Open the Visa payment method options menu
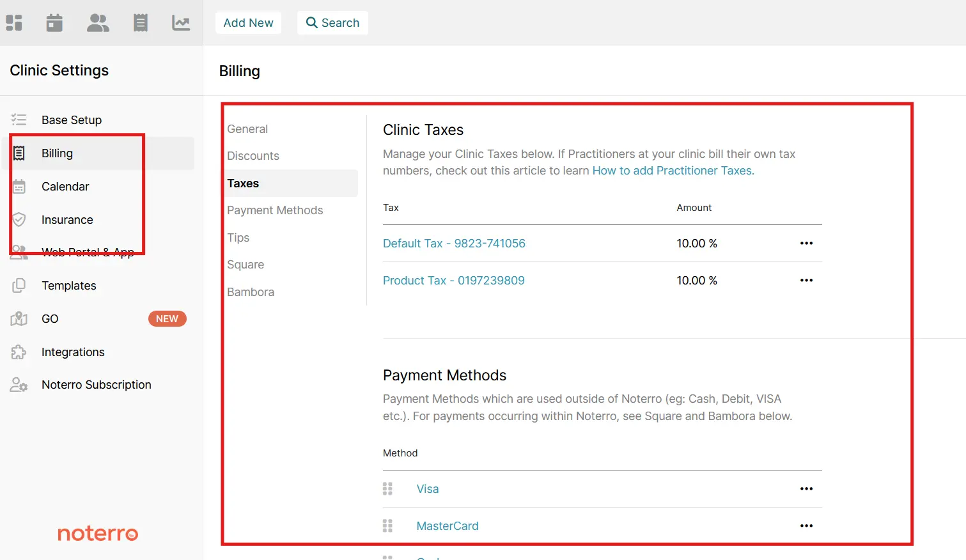The image size is (966, 560). click(806, 488)
